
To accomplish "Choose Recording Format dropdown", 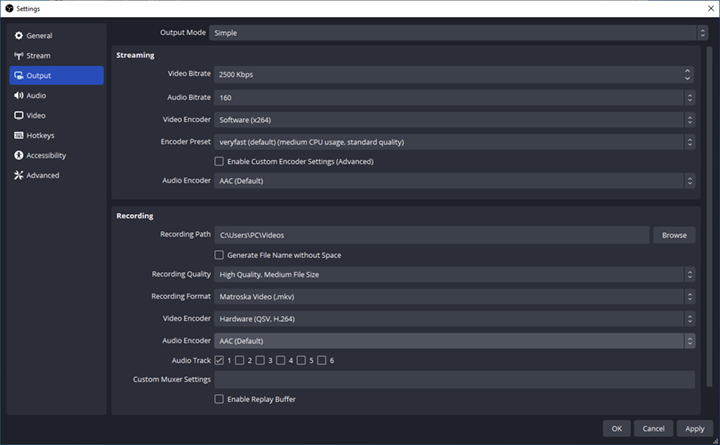I will (x=455, y=297).
